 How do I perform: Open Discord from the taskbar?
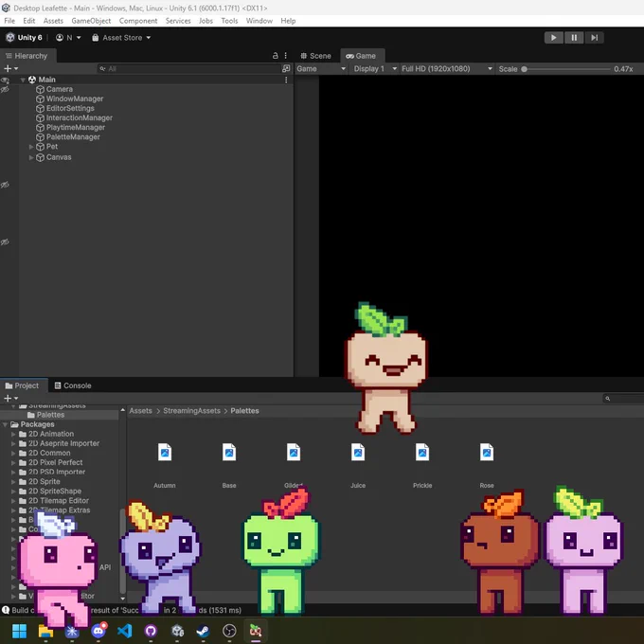(x=98, y=631)
